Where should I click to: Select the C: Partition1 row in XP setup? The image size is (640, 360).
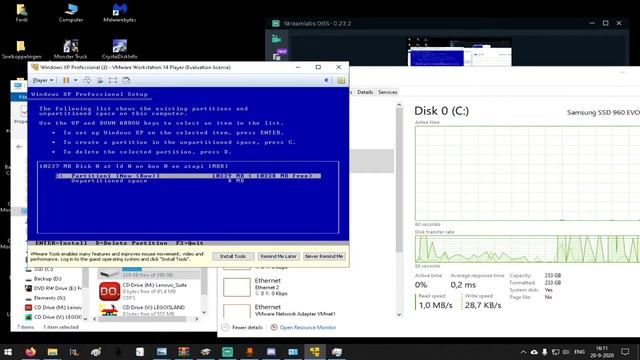(x=188, y=176)
